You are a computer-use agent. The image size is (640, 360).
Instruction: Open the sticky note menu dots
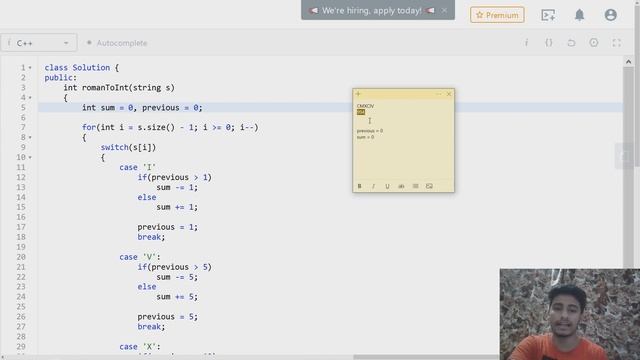[438, 94]
